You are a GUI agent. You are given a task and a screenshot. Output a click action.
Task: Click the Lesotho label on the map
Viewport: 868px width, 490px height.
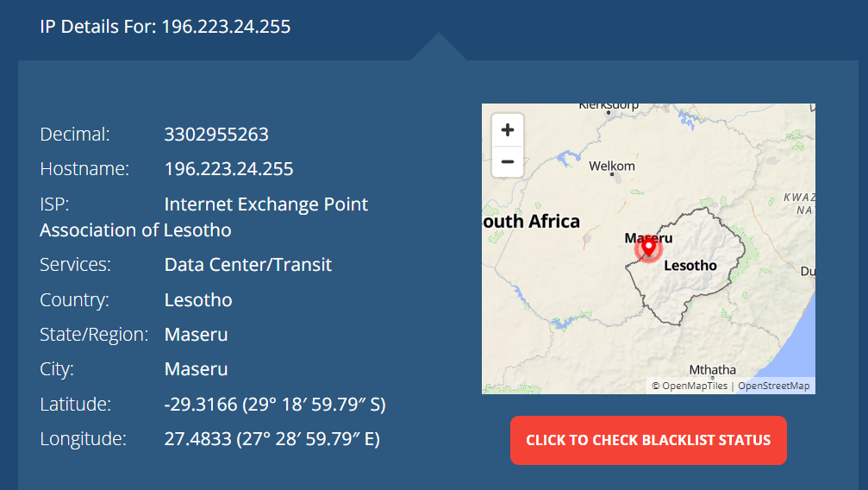click(x=690, y=266)
